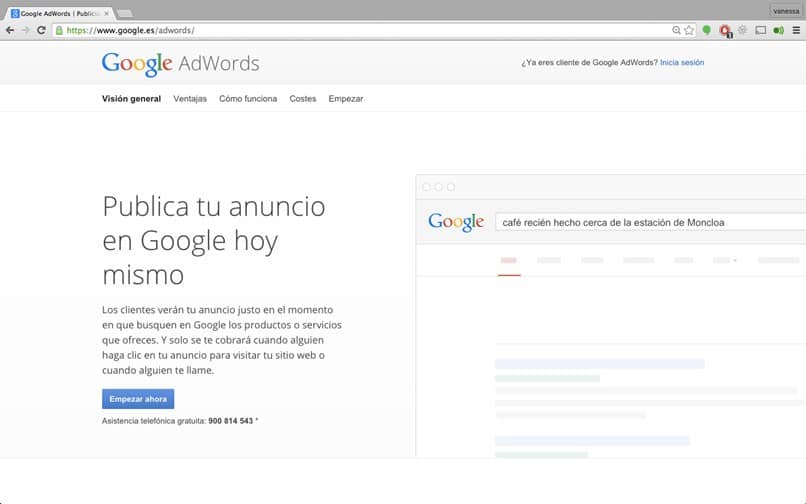Open a new tab with the blank tab button
806x504 pixels.
click(x=124, y=13)
